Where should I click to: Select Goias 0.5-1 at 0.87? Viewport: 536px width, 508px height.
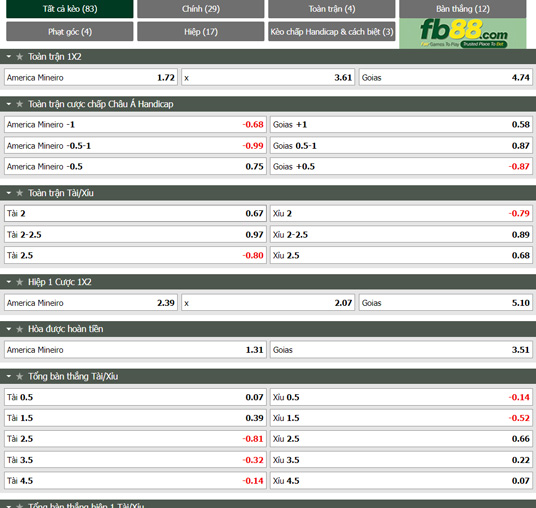click(401, 146)
